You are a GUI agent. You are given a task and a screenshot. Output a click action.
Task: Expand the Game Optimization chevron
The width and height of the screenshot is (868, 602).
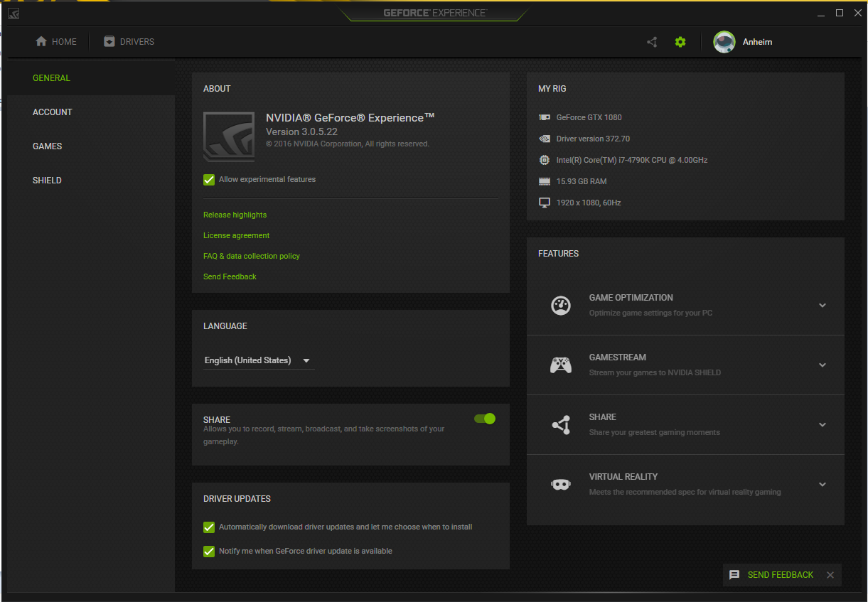pyautogui.click(x=823, y=306)
